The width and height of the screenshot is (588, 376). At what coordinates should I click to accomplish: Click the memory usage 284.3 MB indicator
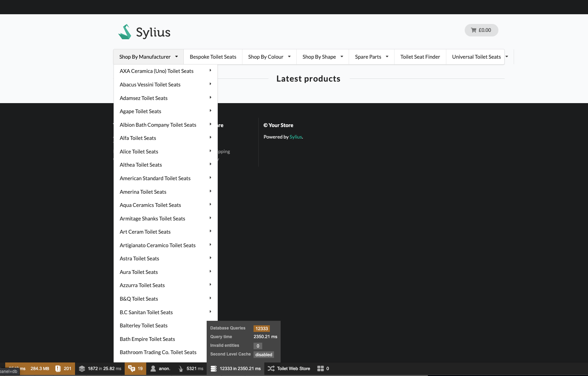tap(39, 368)
